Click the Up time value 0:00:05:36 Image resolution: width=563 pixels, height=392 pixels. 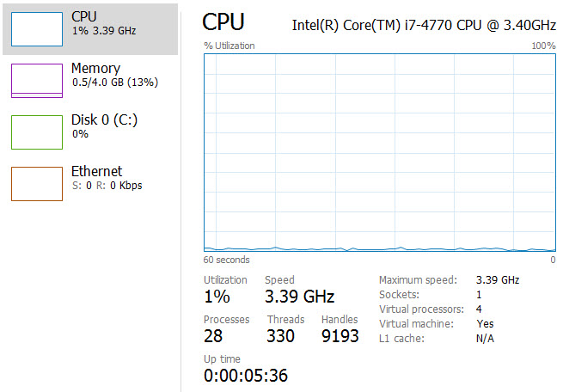pos(245,376)
